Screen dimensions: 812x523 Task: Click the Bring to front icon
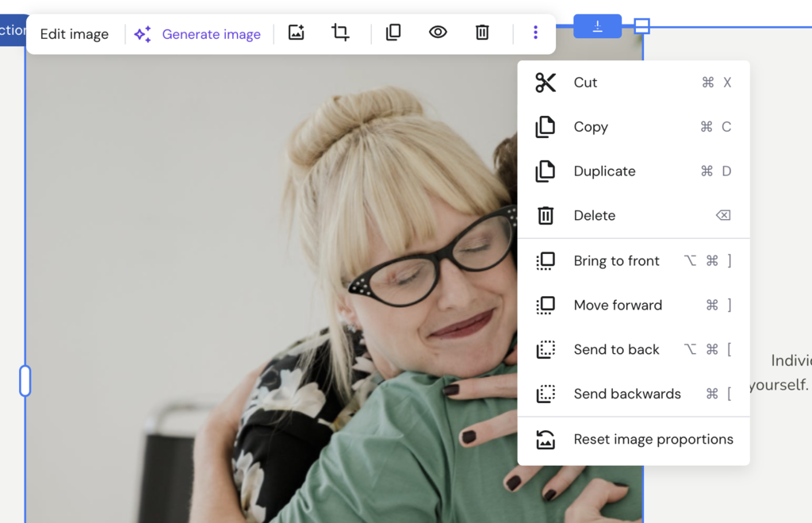pos(546,260)
